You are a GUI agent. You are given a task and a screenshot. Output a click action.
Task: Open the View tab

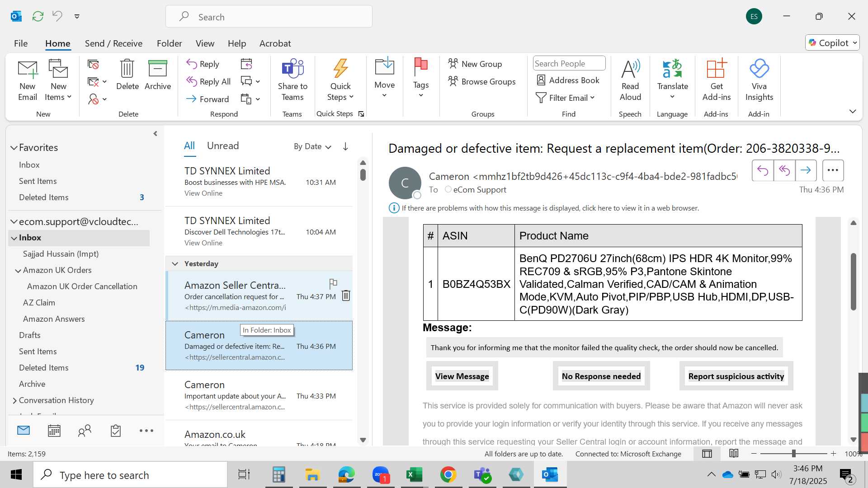205,43
